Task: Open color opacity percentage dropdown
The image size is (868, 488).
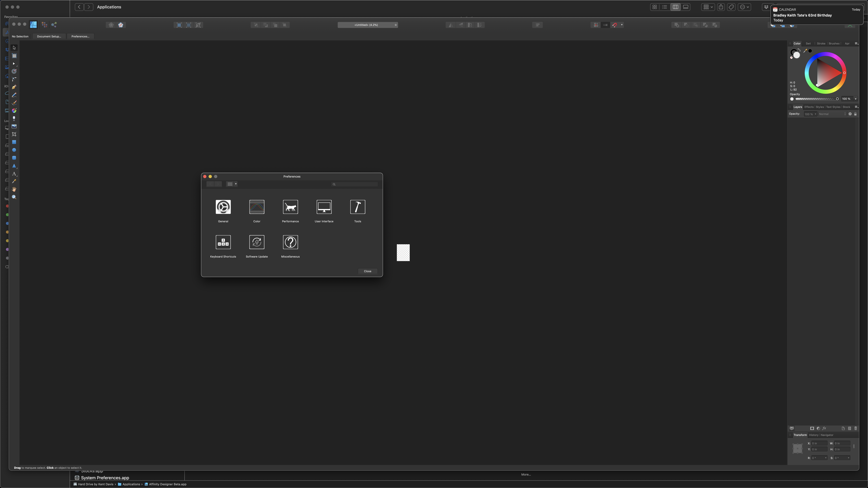Action: coord(856,99)
